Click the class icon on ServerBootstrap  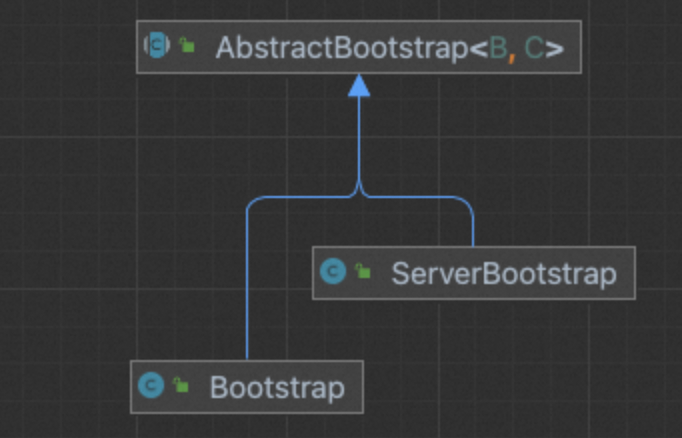tap(333, 271)
